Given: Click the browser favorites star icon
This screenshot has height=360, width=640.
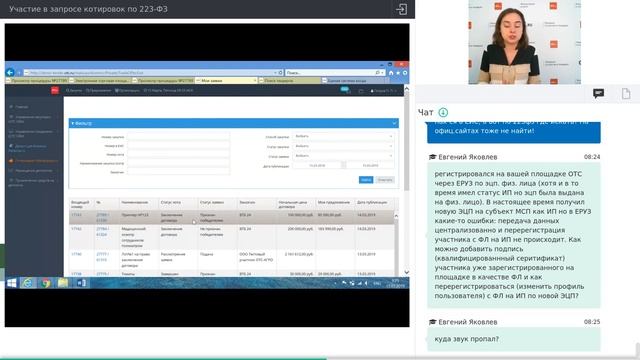Looking at the screenshot, I should (398, 73).
